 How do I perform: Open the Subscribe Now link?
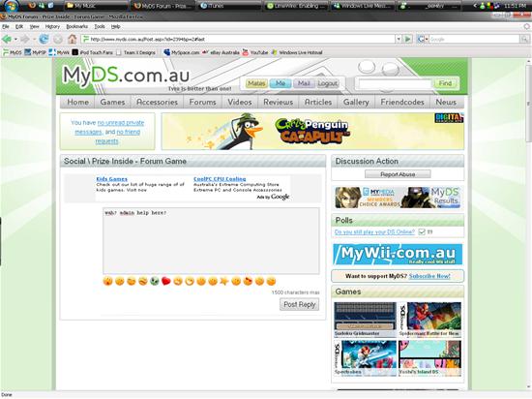click(x=429, y=276)
